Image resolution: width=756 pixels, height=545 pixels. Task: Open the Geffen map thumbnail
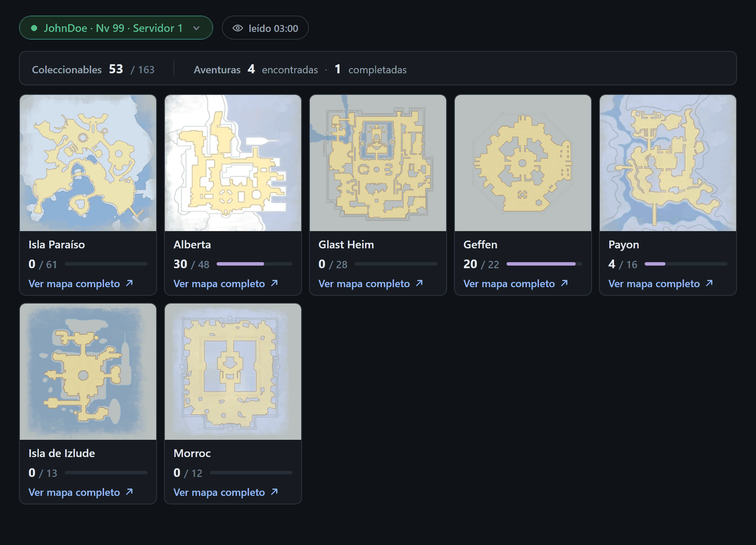[523, 163]
